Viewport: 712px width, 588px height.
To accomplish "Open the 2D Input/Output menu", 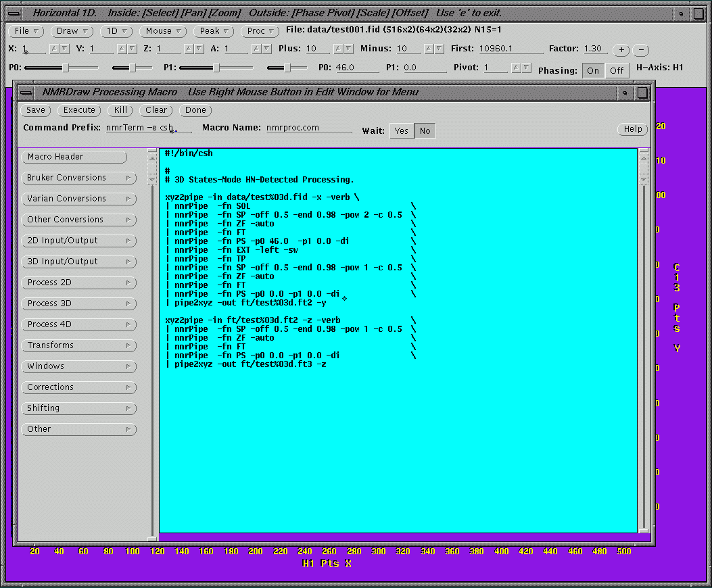I will [x=79, y=240].
